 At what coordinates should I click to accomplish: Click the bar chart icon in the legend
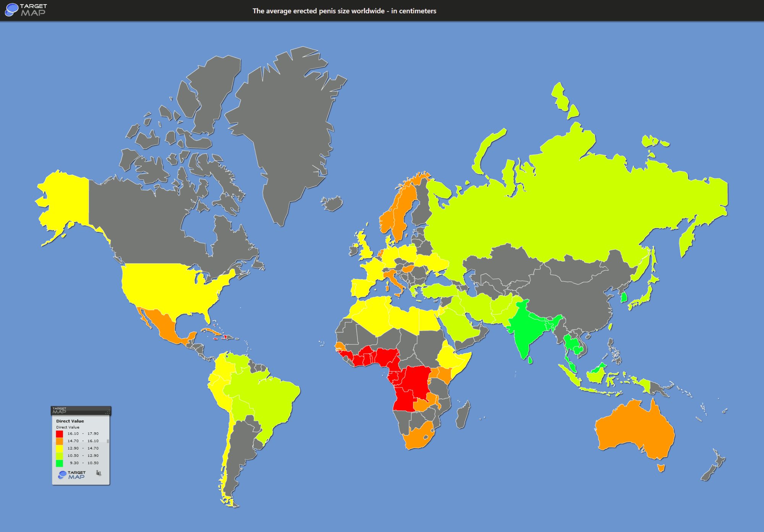(x=99, y=473)
